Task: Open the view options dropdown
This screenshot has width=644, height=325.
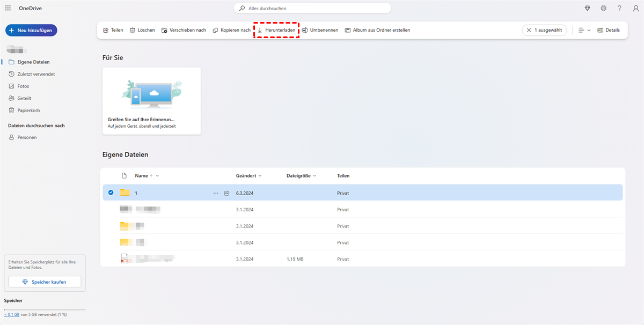Action: point(584,31)
